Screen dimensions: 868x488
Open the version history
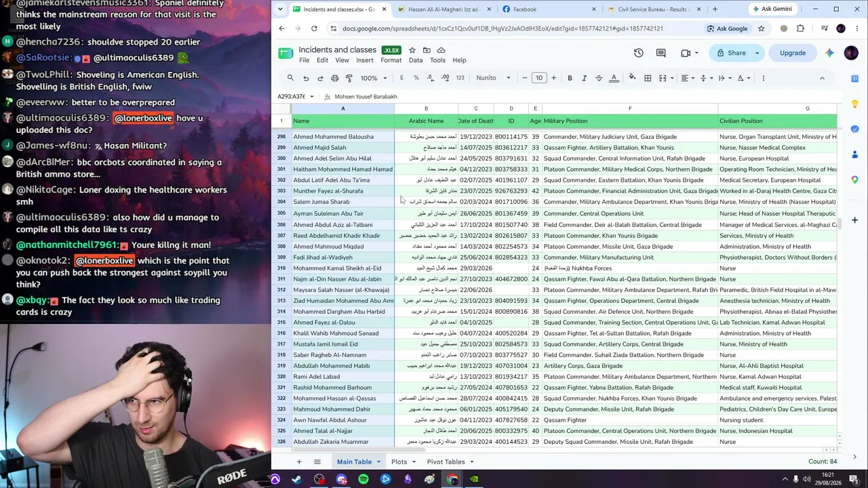tap(638, 53)
